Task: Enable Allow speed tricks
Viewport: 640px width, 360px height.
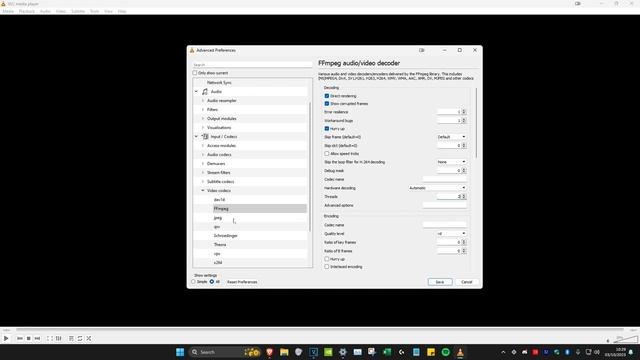Action: (327, 153)
